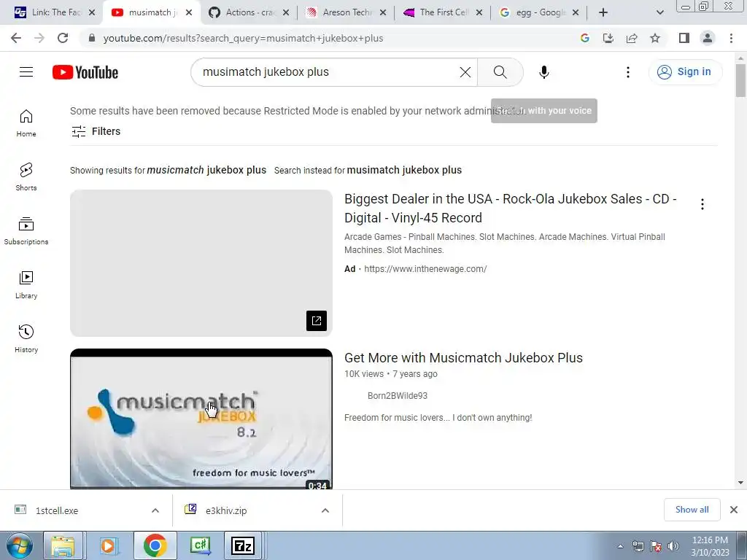Click the Musicmatch Jukebox 8.2 video thumbnail
The height and width of the screenshot is (560, 747).
pyautogui.click(x=201, y=419)
